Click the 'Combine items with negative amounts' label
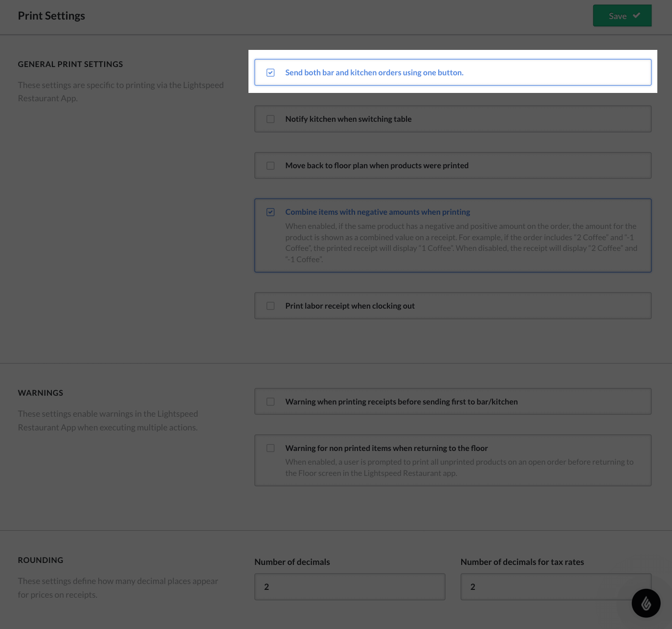 coord(377,212)
